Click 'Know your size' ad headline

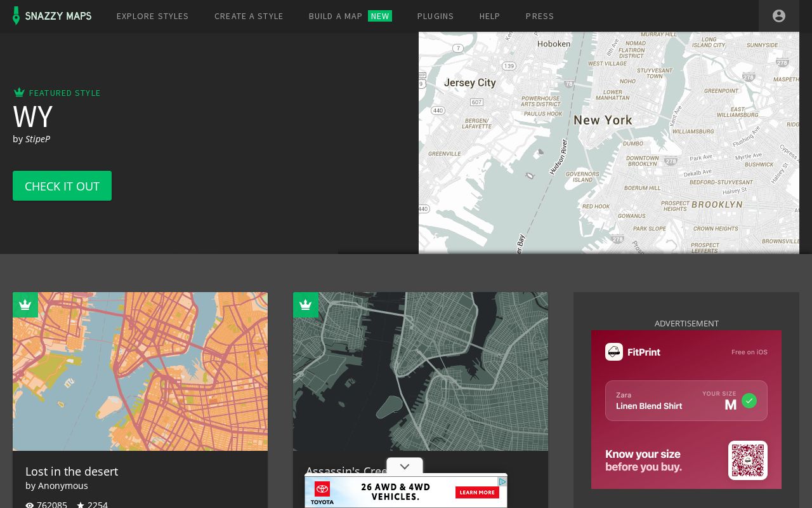point(643,454)
